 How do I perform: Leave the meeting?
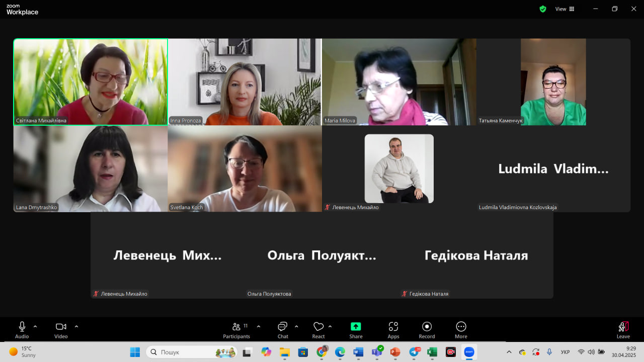coord(623,330)
